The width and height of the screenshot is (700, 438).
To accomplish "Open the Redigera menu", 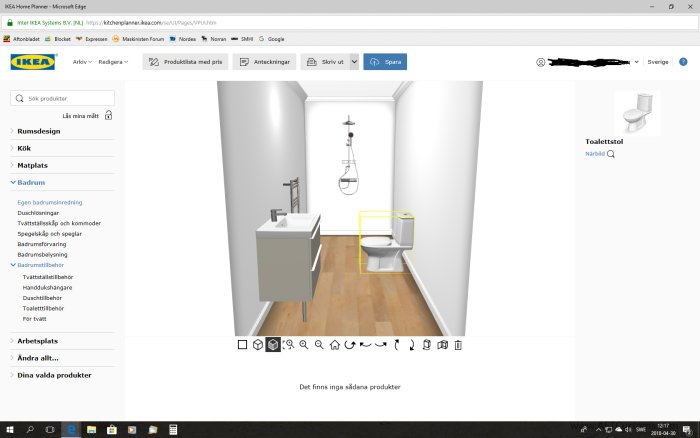I will 113,62.
